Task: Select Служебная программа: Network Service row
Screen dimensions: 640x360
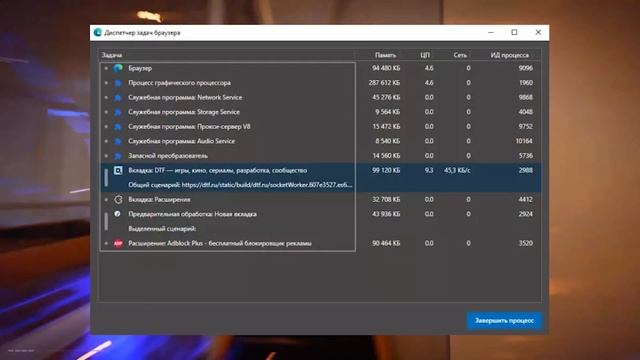Action: coord(320,98)
